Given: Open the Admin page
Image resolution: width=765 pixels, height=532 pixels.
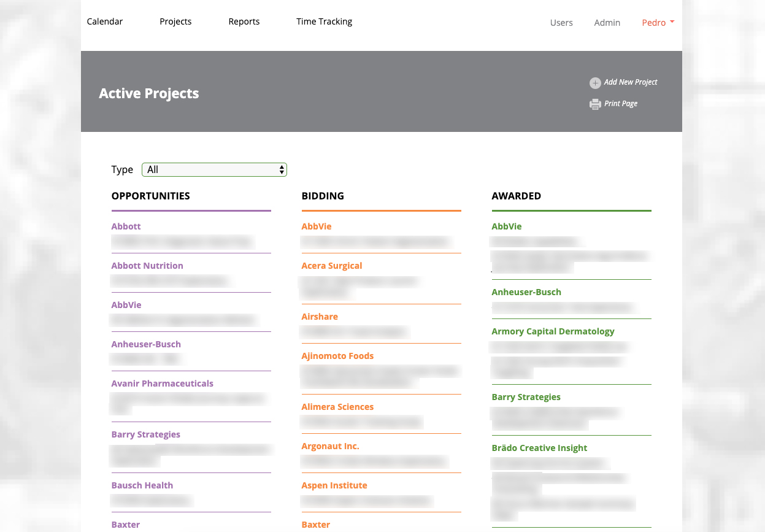Looking at the screenshot, I should click(607, 23).
